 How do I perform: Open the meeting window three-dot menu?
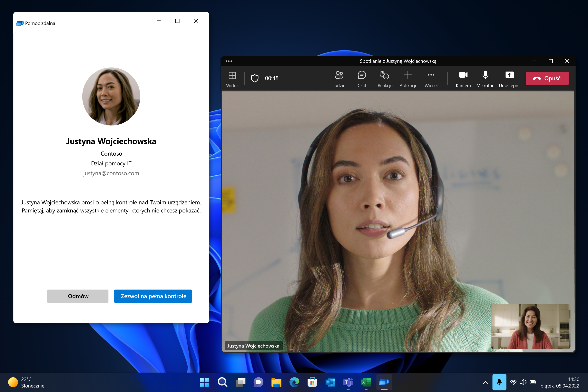[x=229, y=61]
